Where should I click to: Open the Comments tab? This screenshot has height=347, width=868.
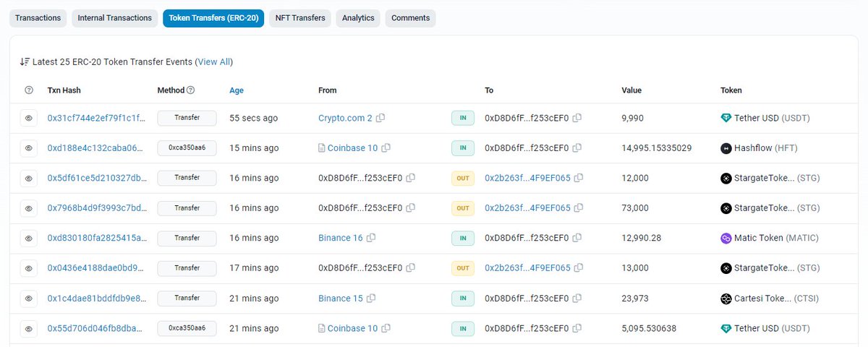410,18
